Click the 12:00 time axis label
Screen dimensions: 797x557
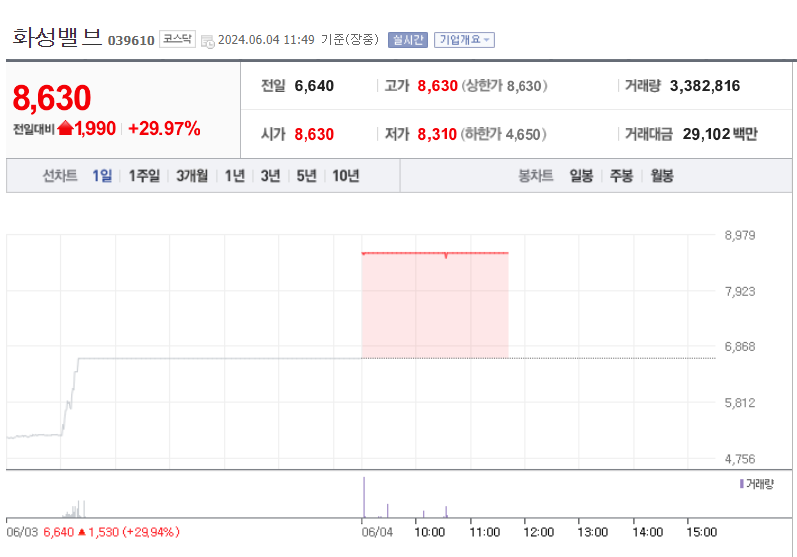point(538,533)
